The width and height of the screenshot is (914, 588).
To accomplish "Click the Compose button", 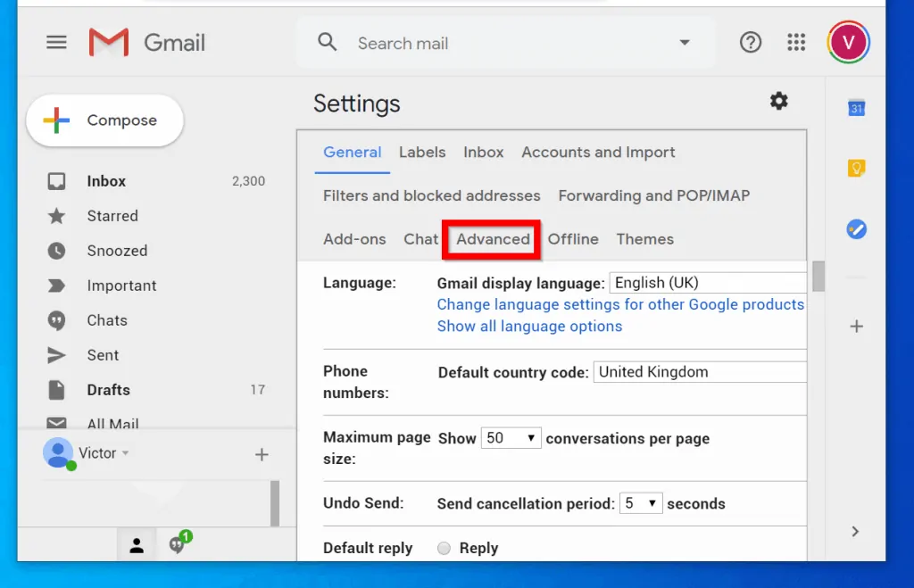I will coord(104,120).
